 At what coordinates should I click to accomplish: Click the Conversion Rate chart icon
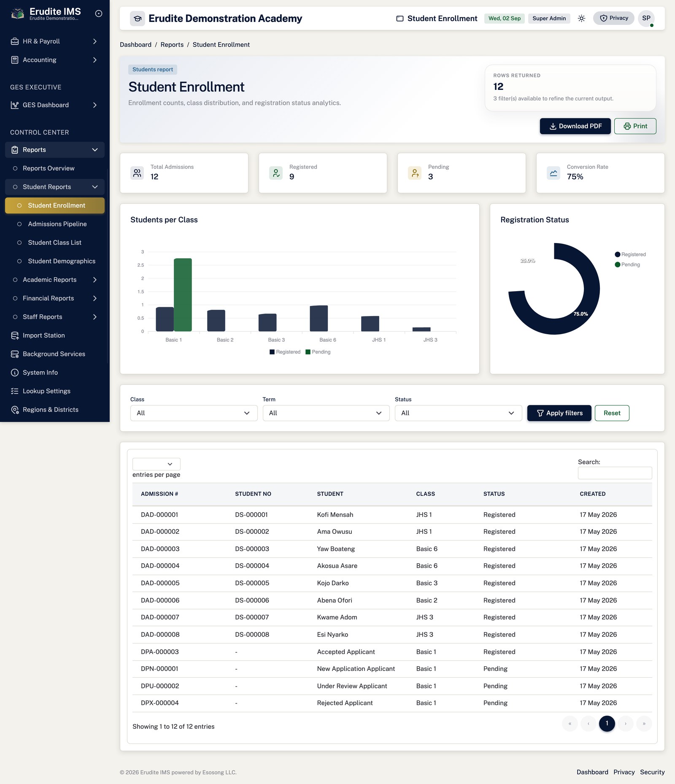(553, 173)
